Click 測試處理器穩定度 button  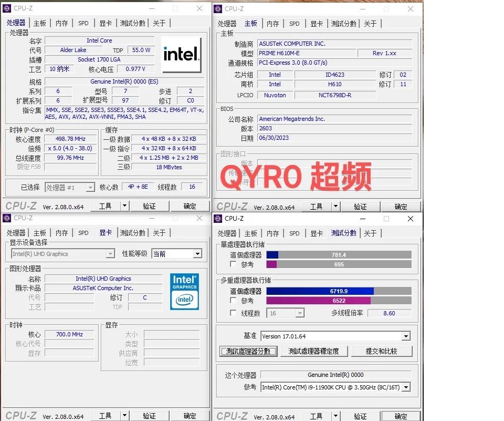click(x=314, y=351)
